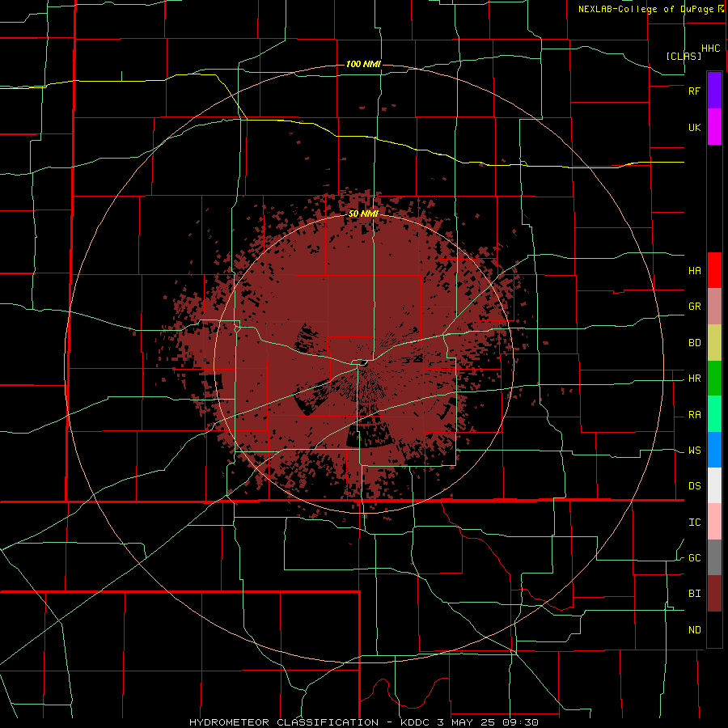
Task: Click the ND legend label
Action: (694, 630)
